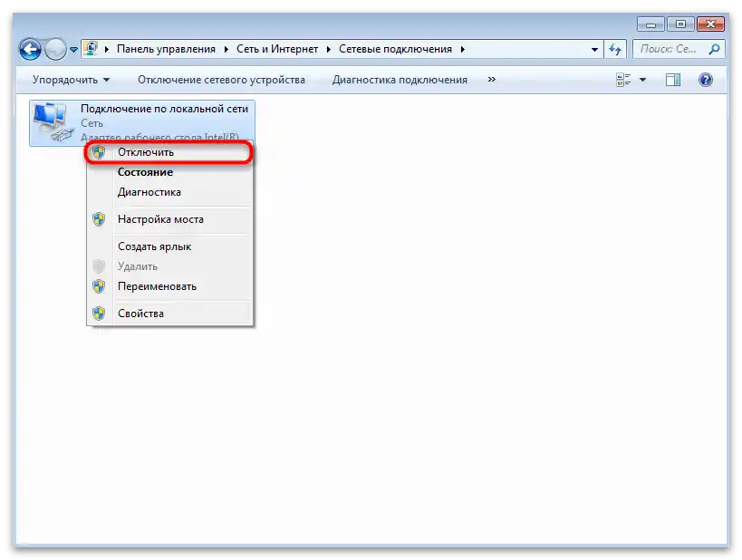
Task: Click the Сеть status text under the connection name
Action: 92,123
